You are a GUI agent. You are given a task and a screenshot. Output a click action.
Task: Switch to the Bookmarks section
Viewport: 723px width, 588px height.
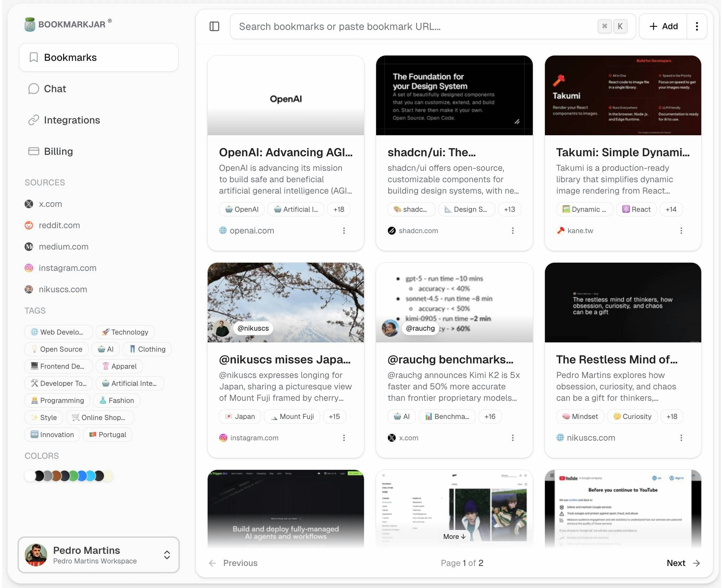click(x=70, y=57)
